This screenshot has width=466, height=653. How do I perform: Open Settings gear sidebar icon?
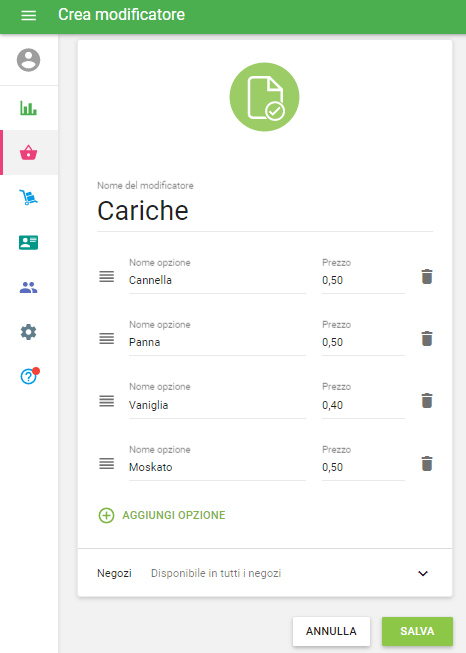[x=28, y=332]
